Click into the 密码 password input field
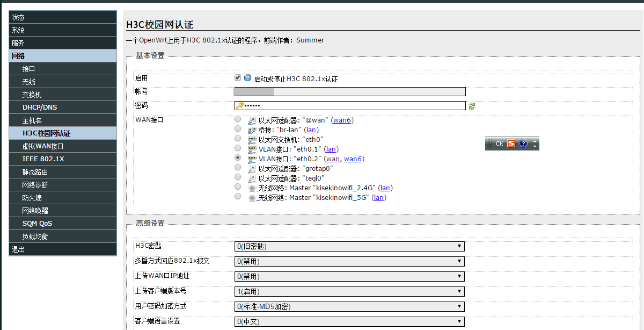Viewport: 644px width, 330px height. click(x=350, y=106)
